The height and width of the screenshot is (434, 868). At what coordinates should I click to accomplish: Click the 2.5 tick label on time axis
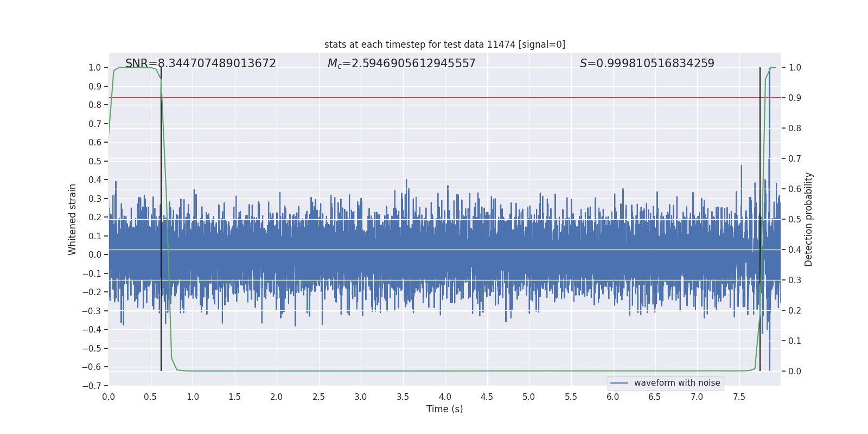318,397
